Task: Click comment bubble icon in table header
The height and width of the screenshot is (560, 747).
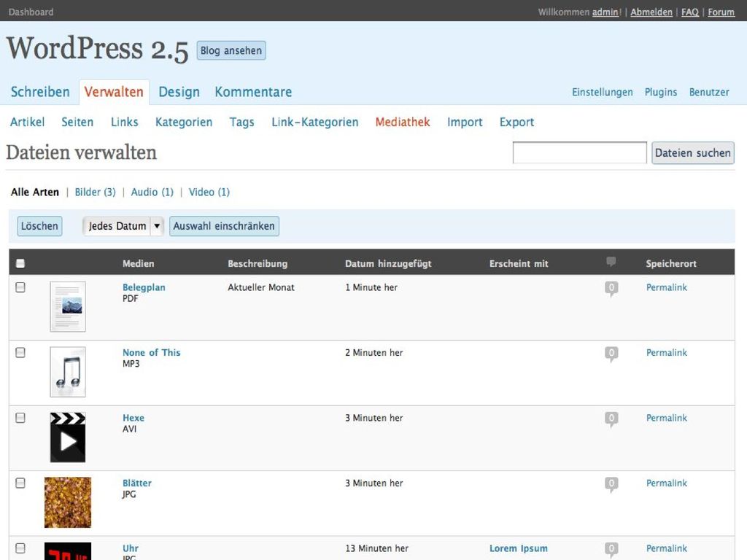Action: pos(611,262)
